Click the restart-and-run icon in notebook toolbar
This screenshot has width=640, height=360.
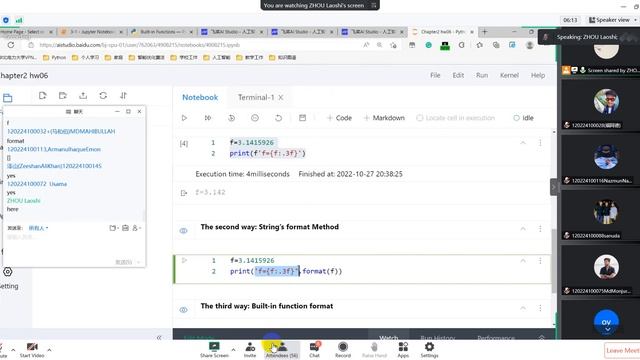coord(231,118)
